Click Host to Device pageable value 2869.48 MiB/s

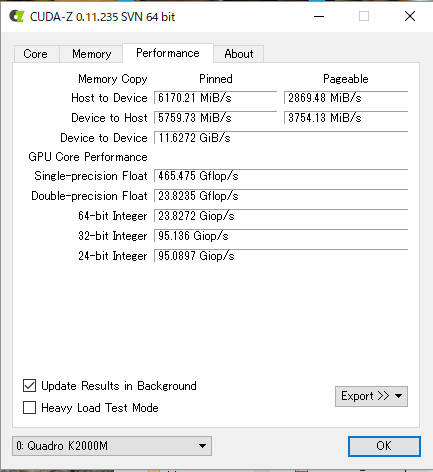pos(346,98)
